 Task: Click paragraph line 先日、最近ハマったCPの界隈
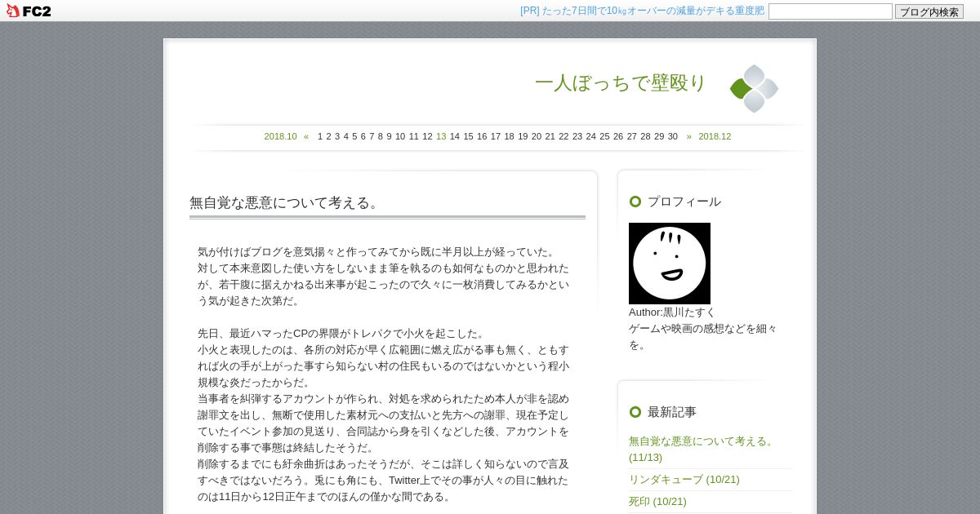point(341,333)
